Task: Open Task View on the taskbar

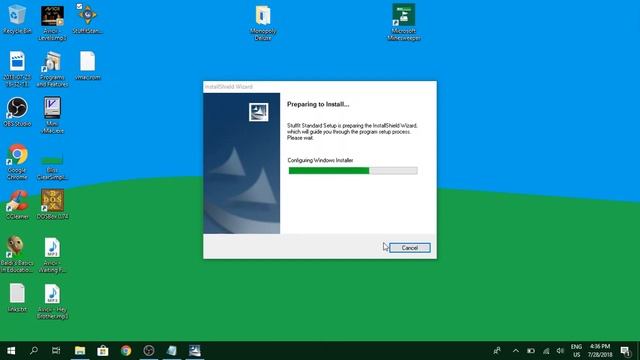Action: tap(56, 351)
